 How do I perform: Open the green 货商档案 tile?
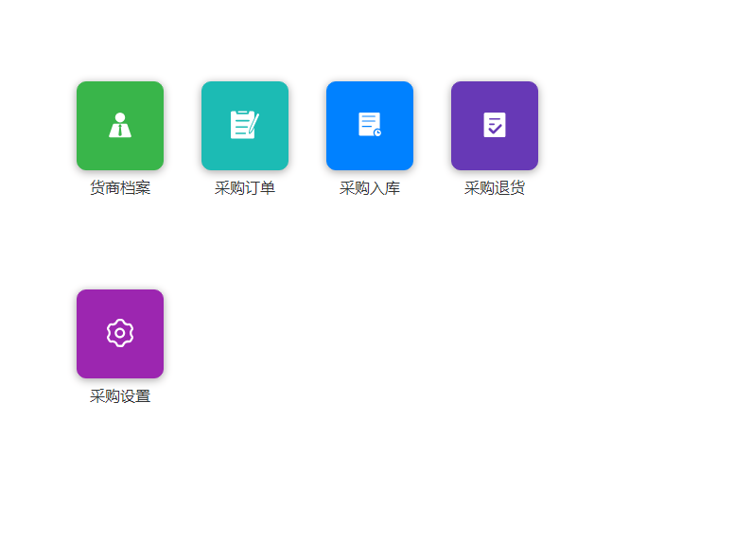point(120,126)
